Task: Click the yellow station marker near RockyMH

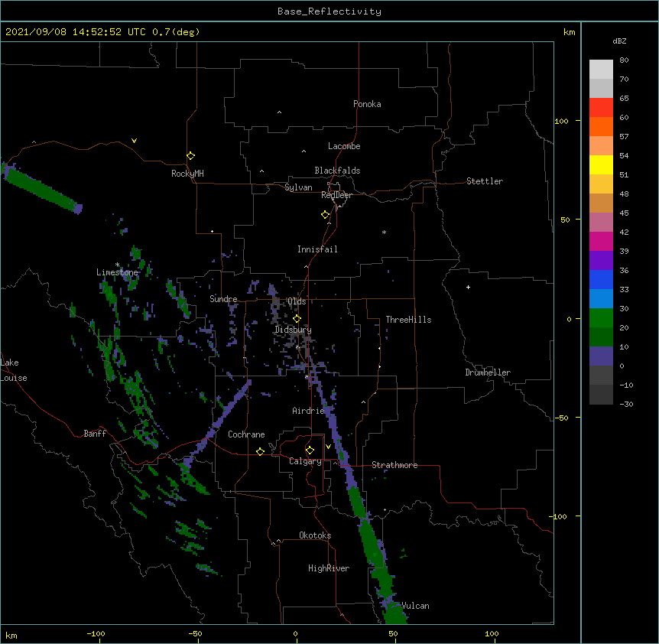Action: [190, 156]
